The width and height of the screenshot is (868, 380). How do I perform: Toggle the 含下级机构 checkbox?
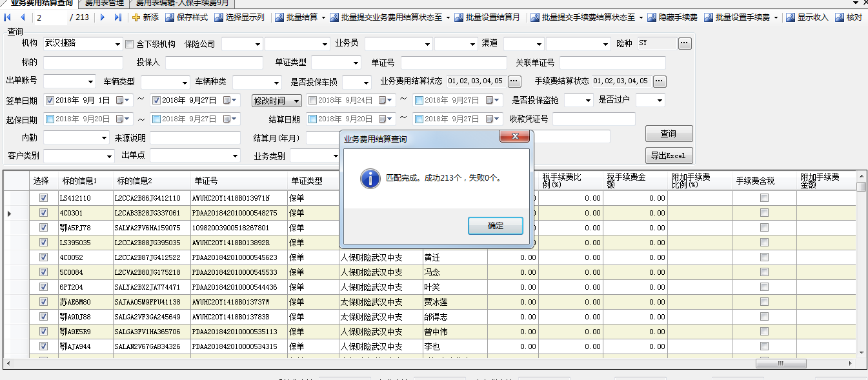129,45
